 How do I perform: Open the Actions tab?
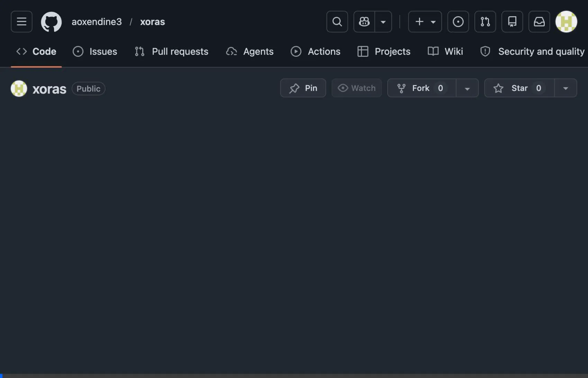click(315, 52)
